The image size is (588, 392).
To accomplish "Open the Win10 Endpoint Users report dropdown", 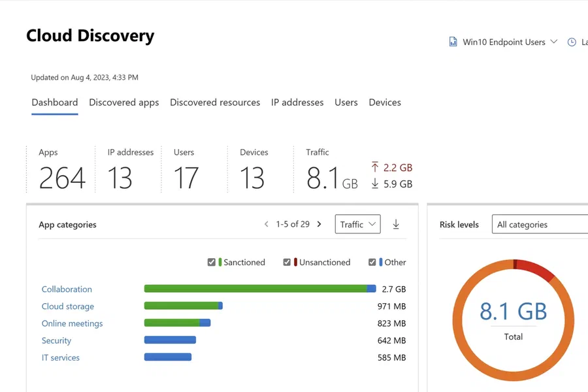I will point(504,42).
